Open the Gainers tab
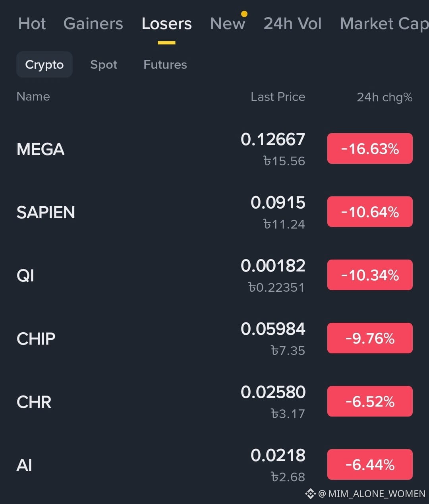The width and height of the screenshot is (429, 504). 93,23
